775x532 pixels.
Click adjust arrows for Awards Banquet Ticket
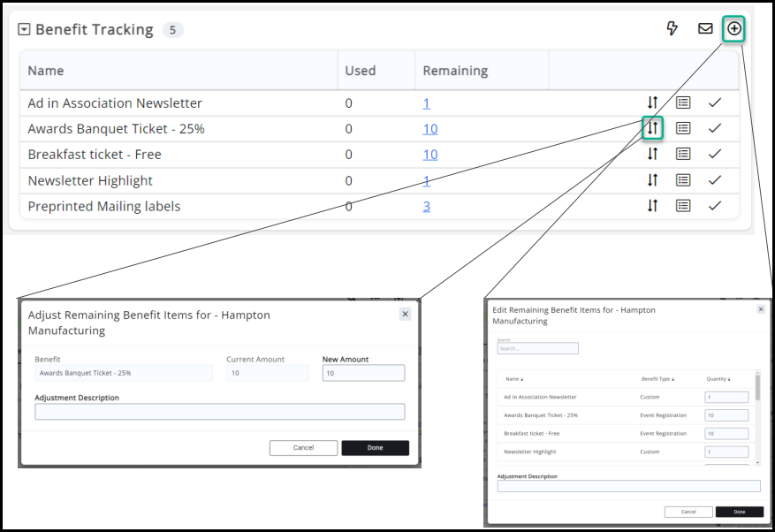(652, 128)
